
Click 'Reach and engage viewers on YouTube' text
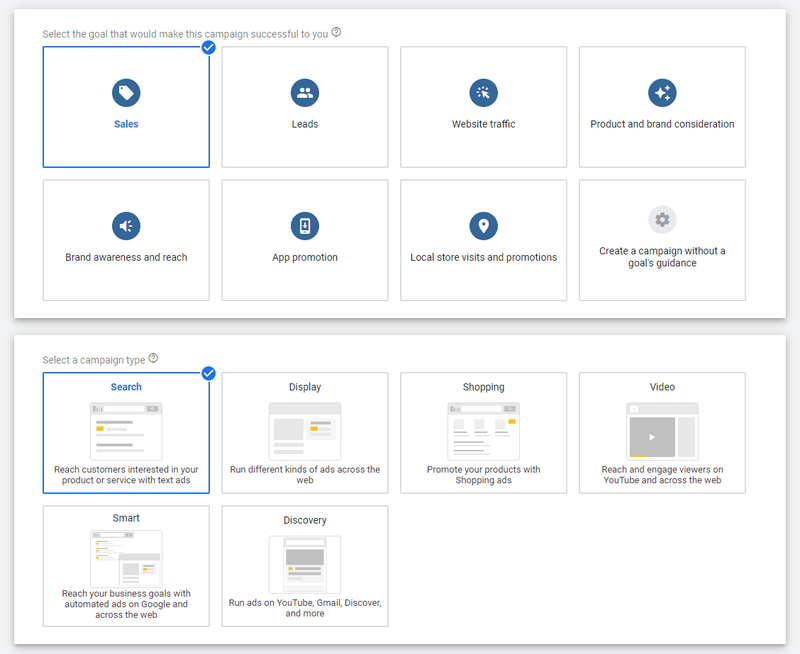(662, 474)
